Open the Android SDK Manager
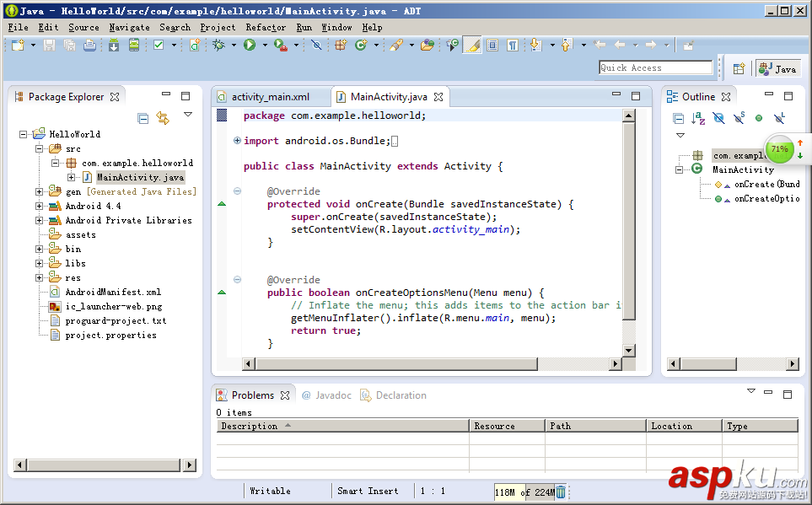The image size is (812, 505). 114,46
